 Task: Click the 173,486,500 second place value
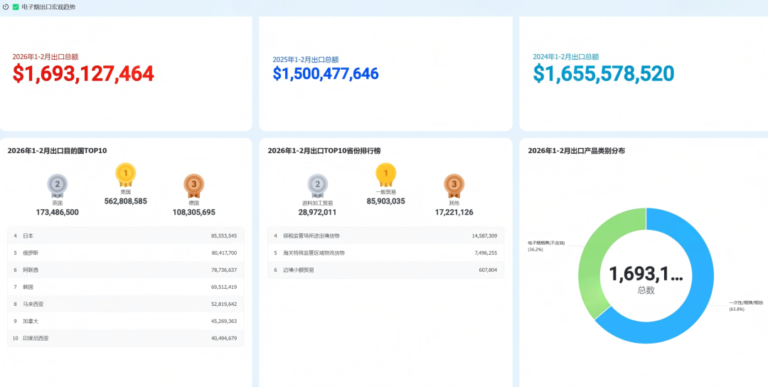[57, 212]
